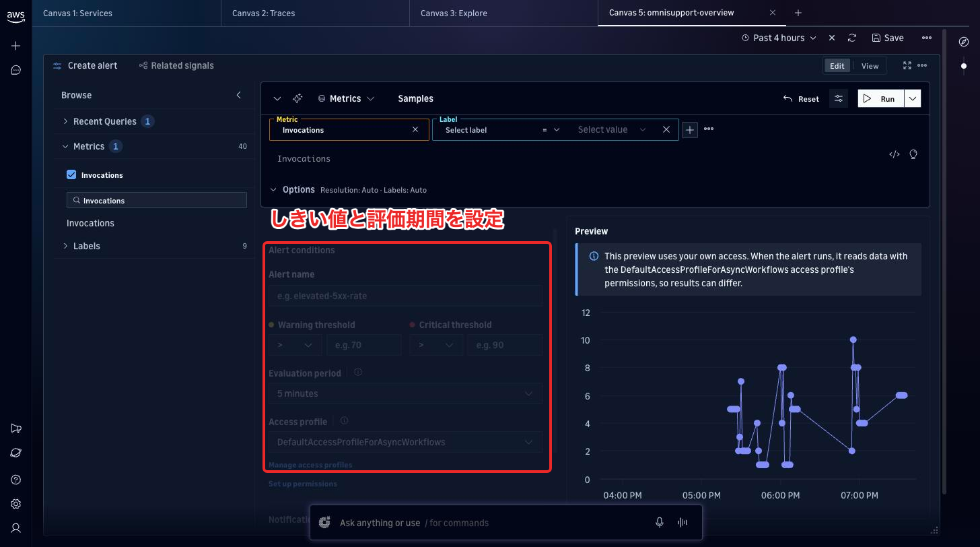Switch panel to View mode
980x547 pixels.
pyautogui.click(x=870, y=66)
